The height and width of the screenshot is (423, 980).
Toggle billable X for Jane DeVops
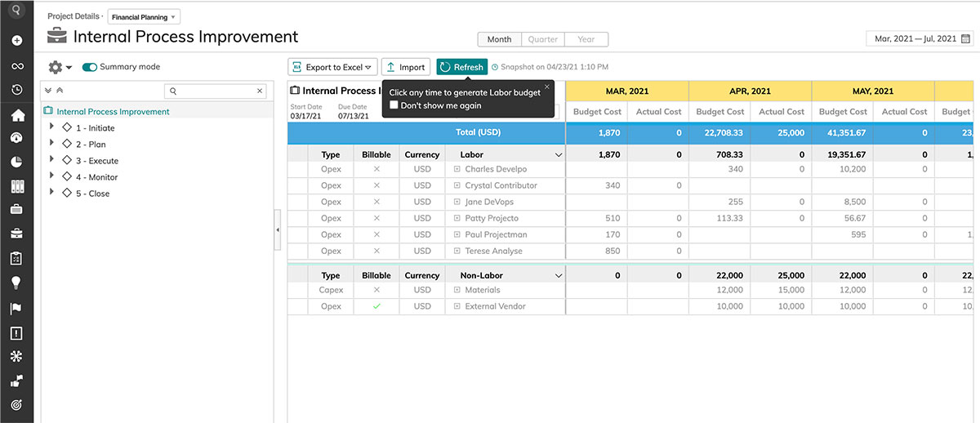[376, 202]
